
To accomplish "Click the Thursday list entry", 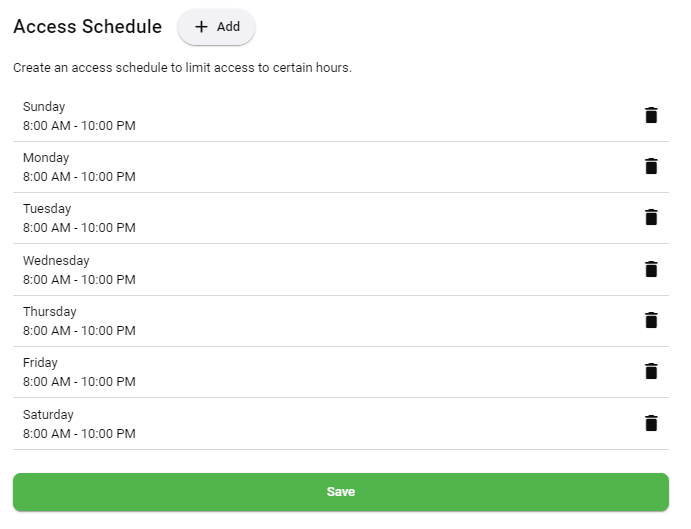I will pyautogui.click(x=300, y=321).
